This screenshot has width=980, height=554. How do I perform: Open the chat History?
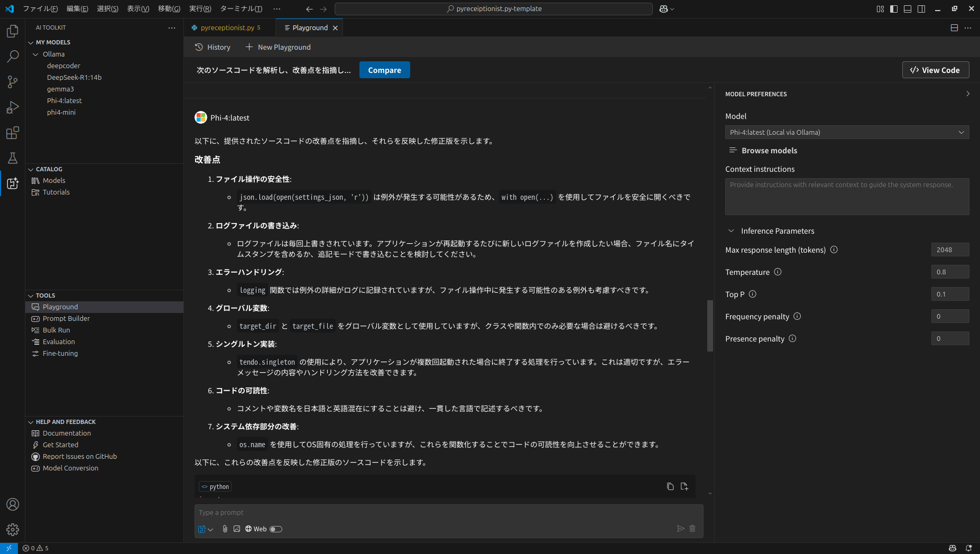[212, 47]
